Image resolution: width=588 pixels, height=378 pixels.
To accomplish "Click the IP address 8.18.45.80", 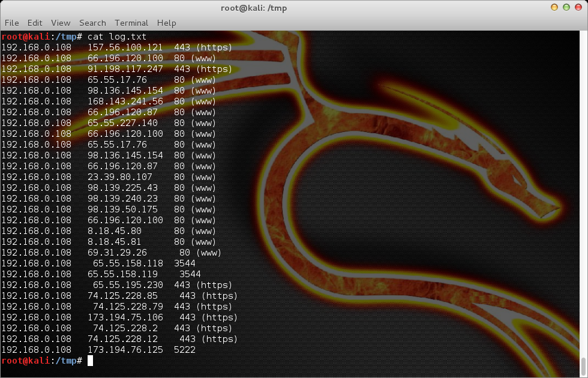I will point(115,231).
